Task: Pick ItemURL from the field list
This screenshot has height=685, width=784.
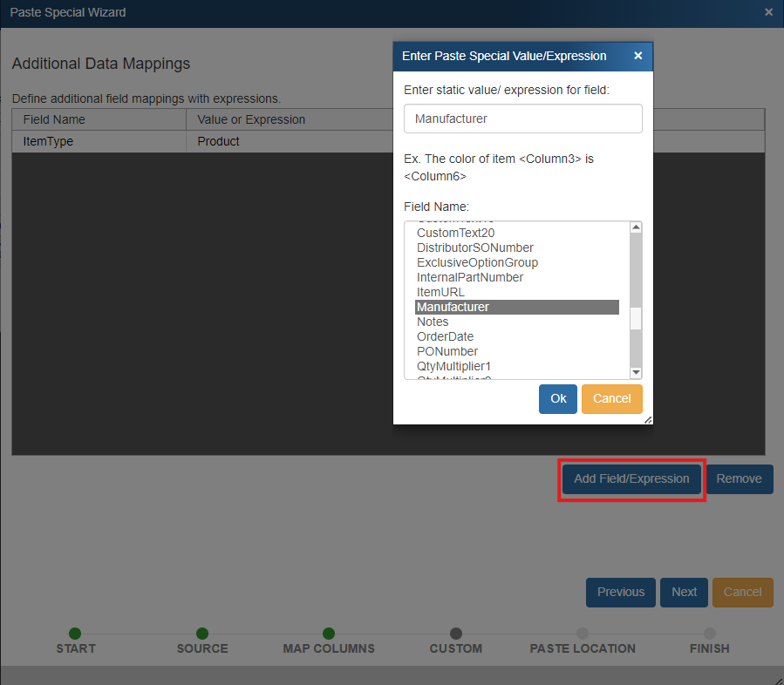Action: 440,292
